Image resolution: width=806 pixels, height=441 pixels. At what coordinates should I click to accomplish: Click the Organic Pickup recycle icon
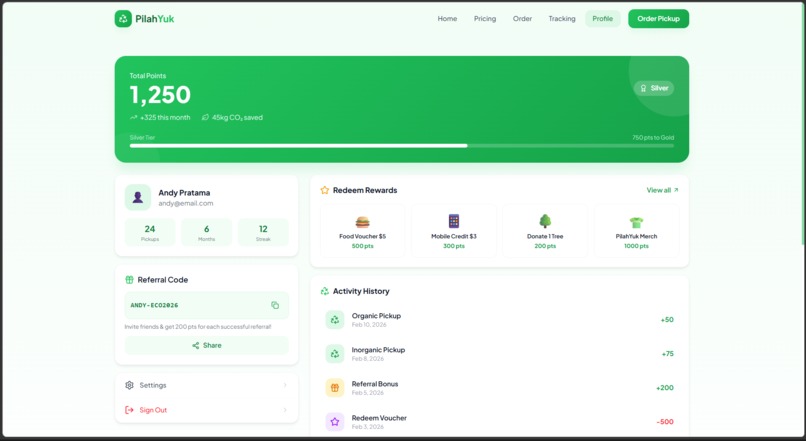point(335,320)
